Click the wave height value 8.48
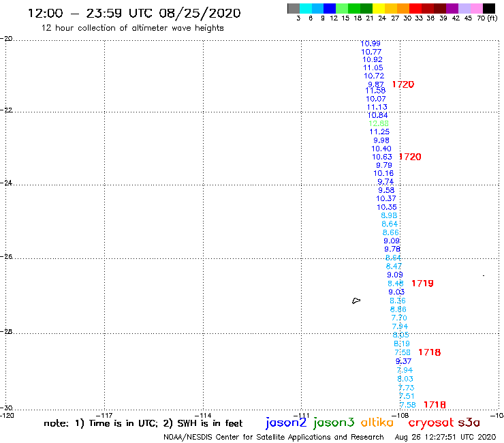This screenshot has height=443, width=504. (x=395, y=284)
